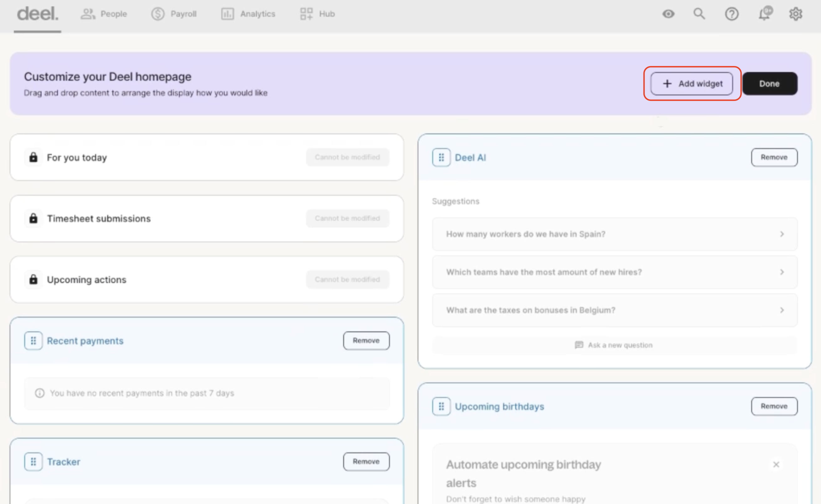The height and width of the screenshot is (504, 821).
Task: Select 'Which teams have the most amount of new hires?'
Action: click(x=615, y=272)
